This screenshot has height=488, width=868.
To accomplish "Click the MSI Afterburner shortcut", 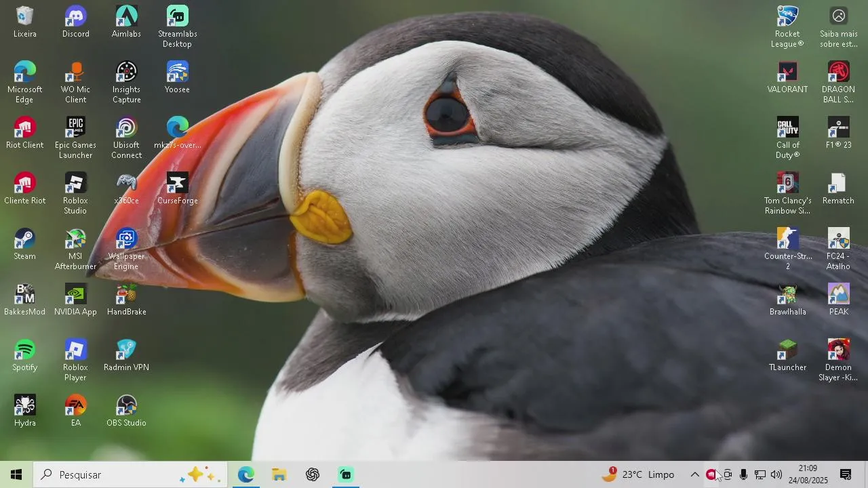I will click(x=75, y=249).
